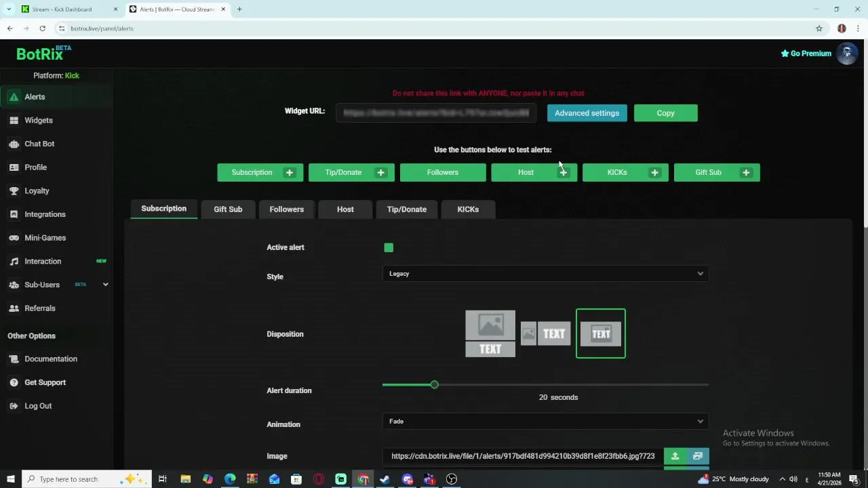This screenshot has width=868, height=488.
Task: Select image-above-text disposition
Action: [x=490, y=333]
